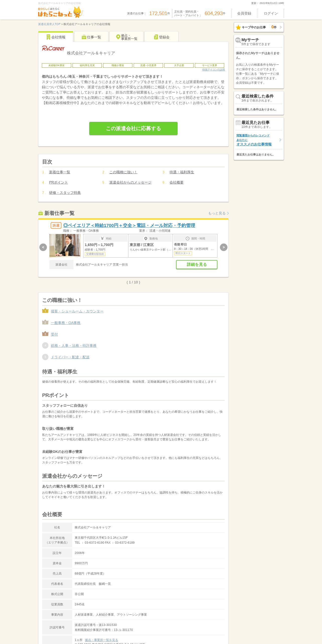Jump to 待遇・福利厚生 in table of contents
The width and height of the screenshot is (322, 644).
click(182, 172)
